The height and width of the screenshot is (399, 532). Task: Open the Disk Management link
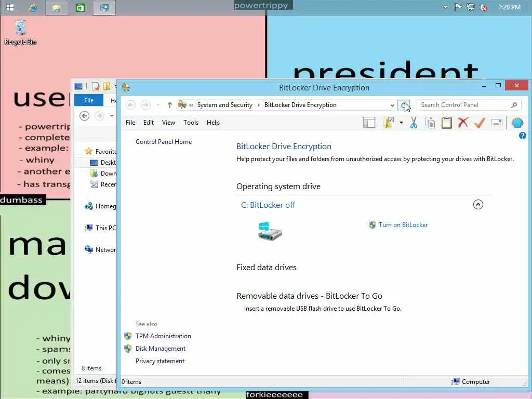pyautogui.click(x=160, y=349)
